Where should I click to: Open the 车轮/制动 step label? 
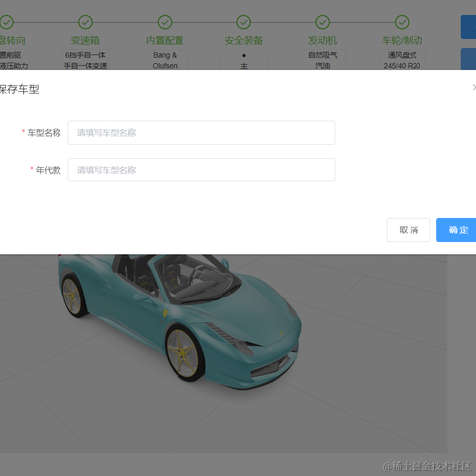tap(402, 40)
